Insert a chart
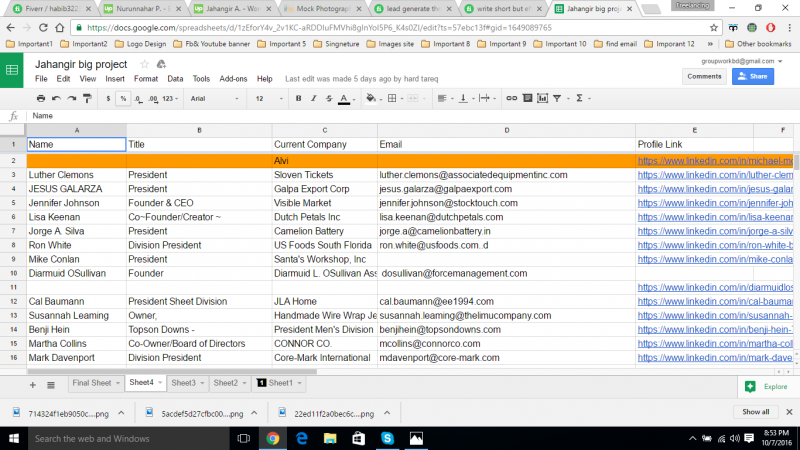This screenshot has height=450, width=800. tap(542, 98)
